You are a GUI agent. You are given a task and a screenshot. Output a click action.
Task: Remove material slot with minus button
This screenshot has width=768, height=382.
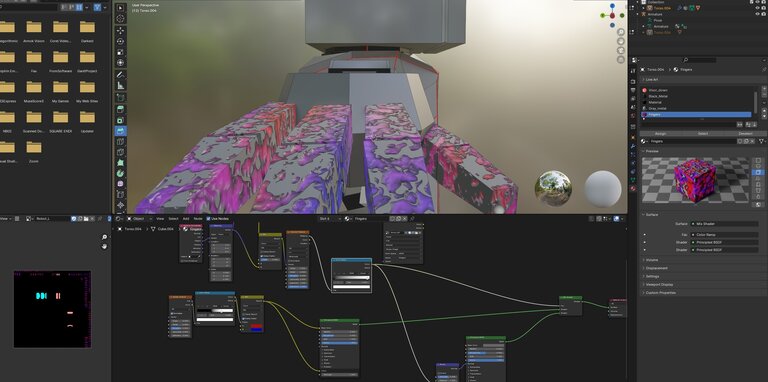pyautogui.click(x=764, y=95)
